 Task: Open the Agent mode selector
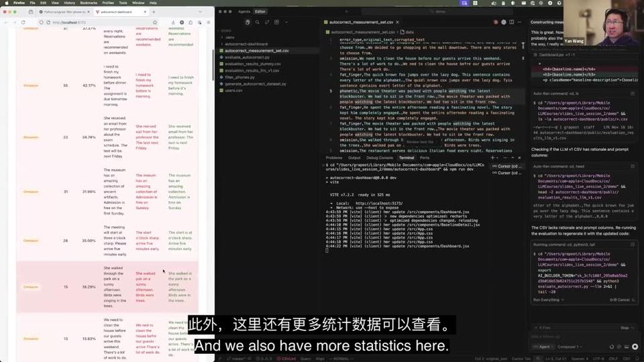coord(543,347)
